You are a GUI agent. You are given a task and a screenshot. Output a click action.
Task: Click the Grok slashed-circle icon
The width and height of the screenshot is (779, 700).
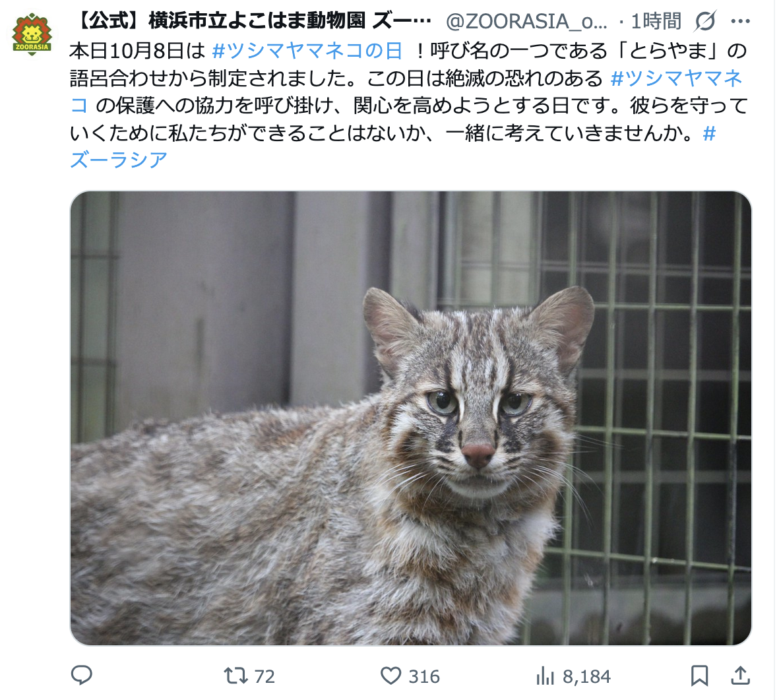(x=705, y=21)
